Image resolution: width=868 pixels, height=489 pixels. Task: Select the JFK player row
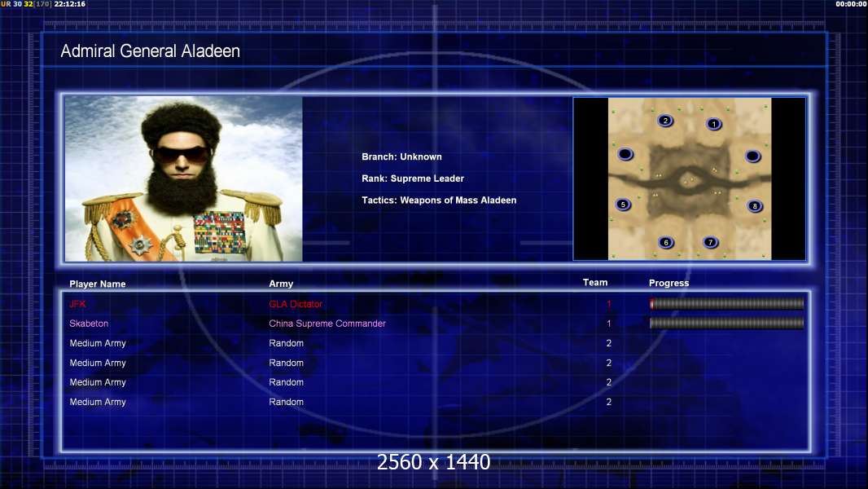pos(436,304)
